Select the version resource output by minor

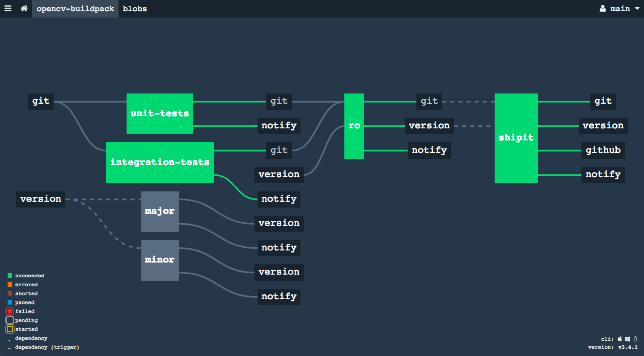pyautogui.click(x=279, y=272)
